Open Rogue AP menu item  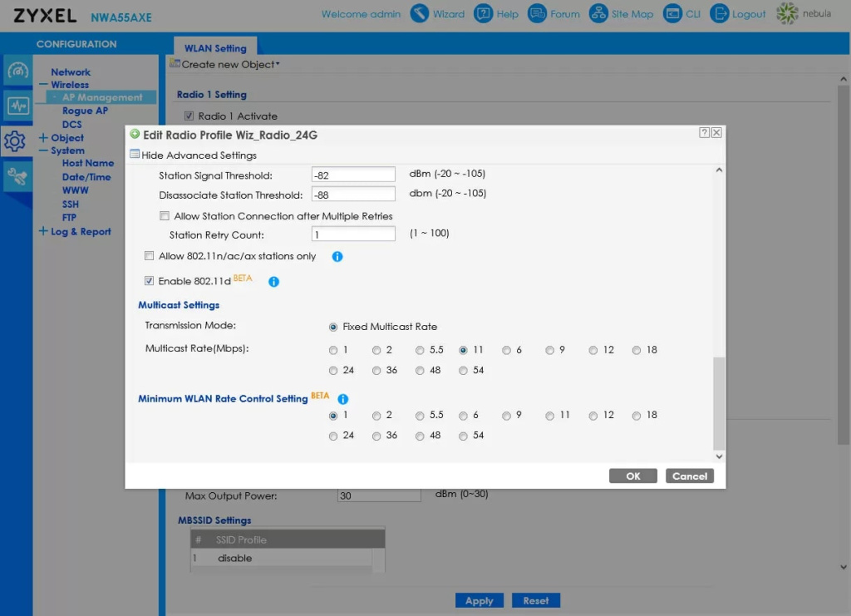[85, 111]
